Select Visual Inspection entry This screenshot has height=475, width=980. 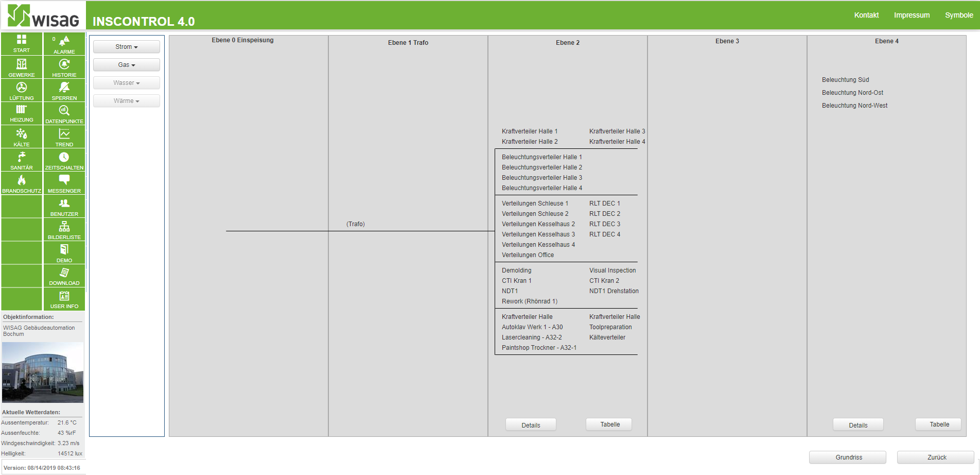pyautogui.click(x=612, y=270)
